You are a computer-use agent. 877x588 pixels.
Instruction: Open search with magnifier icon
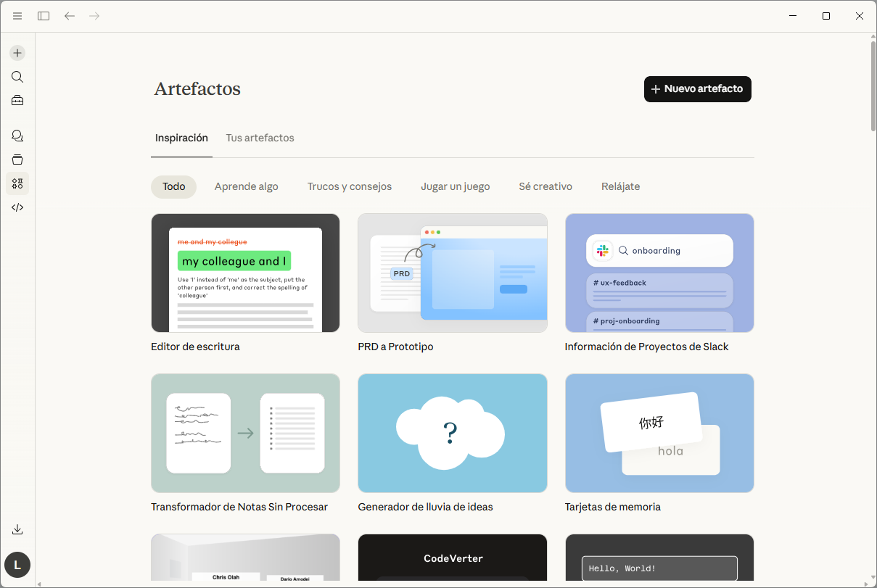[17, 77]
